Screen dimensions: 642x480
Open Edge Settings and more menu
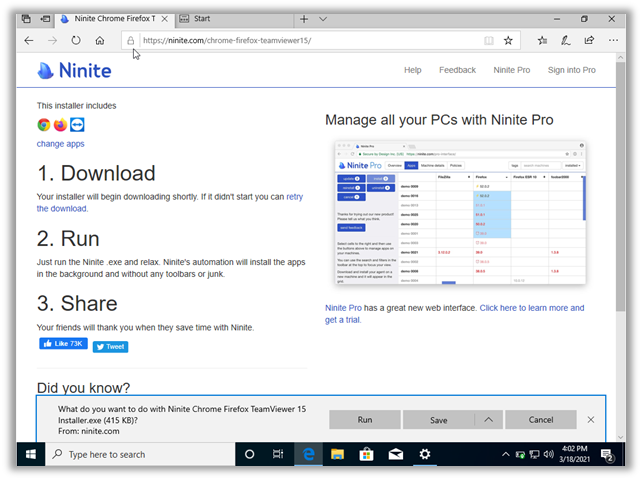point(613,40)
